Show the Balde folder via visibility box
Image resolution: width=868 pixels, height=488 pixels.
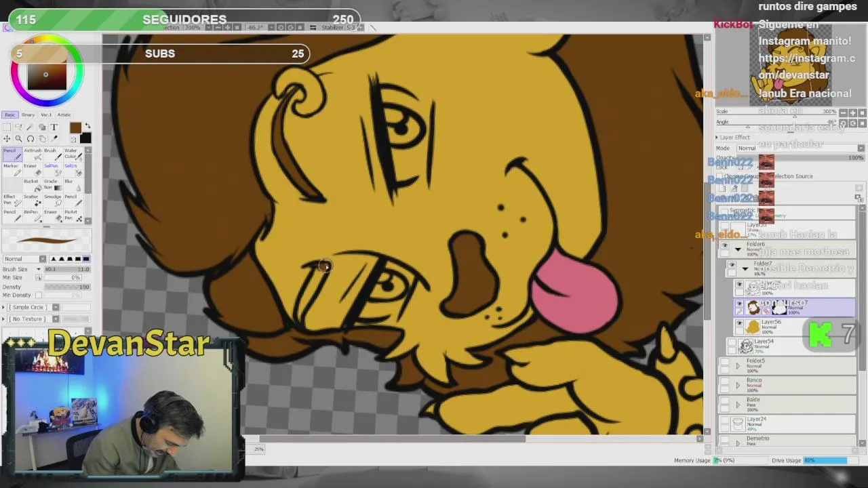725,400
